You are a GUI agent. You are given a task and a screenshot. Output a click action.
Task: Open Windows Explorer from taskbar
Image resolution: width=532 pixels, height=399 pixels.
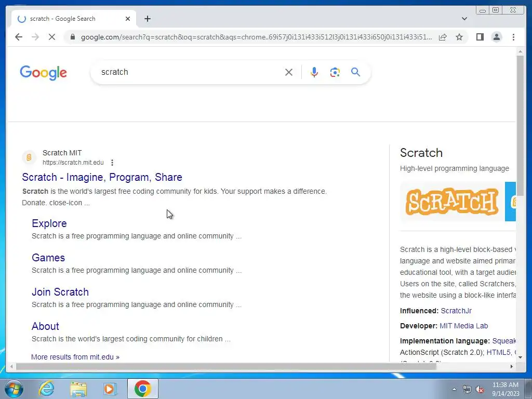[x=78, y=389]
